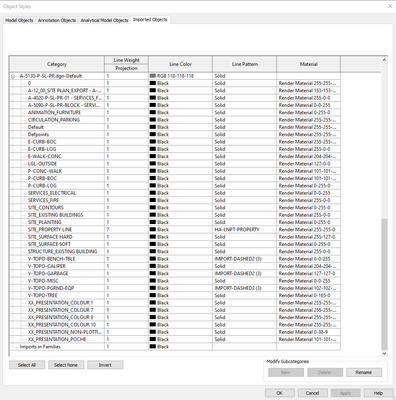This screenshot has height=400, width=396.
Task: Invert the current selection
Action: click(105, 365)
